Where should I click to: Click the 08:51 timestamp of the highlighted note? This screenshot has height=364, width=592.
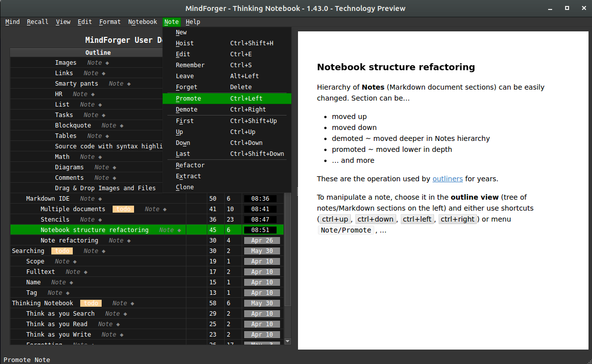click(261, 230)
